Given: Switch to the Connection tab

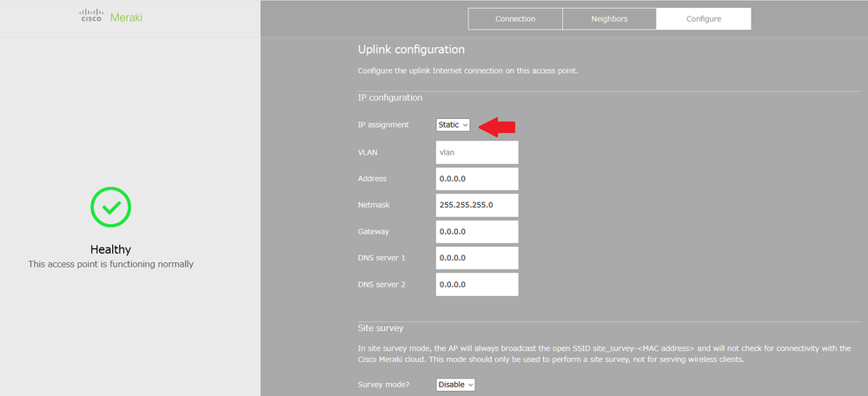Looking at the screenshot, I should (x=515, y=19).
